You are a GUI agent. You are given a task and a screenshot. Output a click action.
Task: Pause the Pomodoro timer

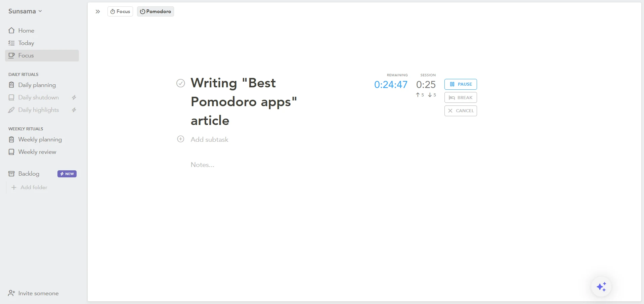click(461, 84)
